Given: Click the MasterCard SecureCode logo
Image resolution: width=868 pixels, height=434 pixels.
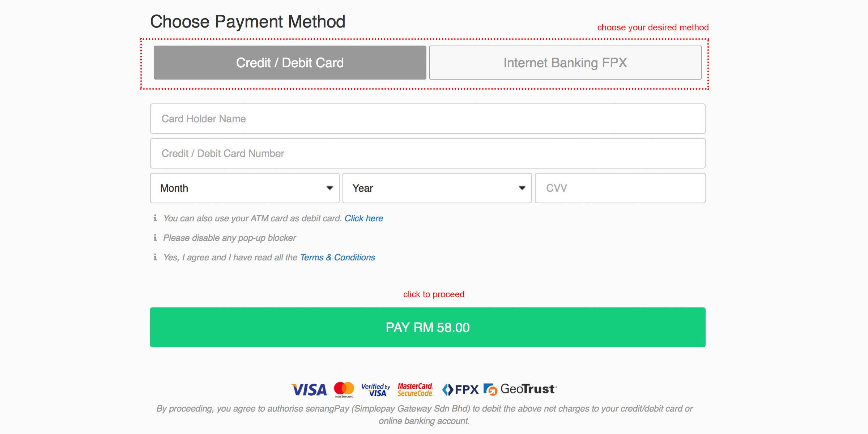Looking at the screenshot, I should 415,390.
